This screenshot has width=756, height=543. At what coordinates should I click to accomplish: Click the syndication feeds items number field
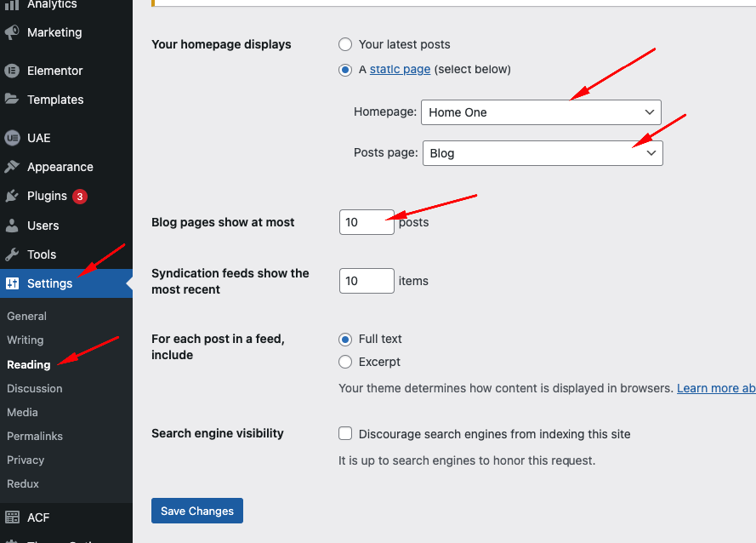pyautogui.click(x=366, y=281)
